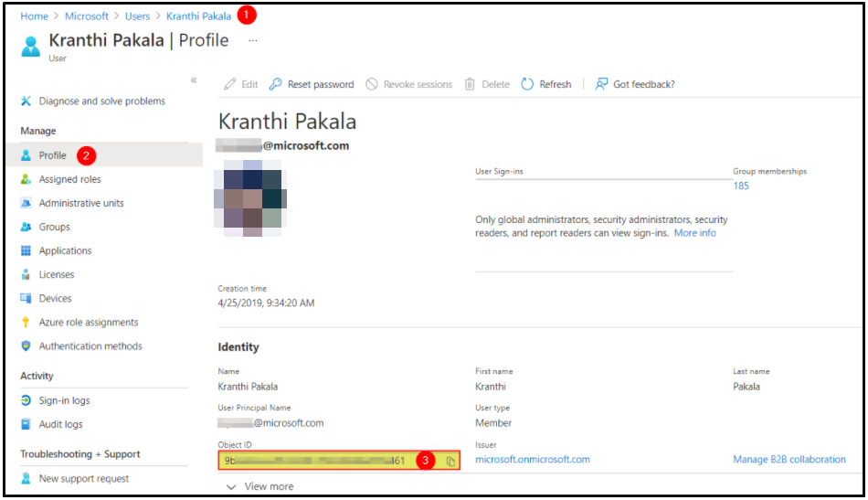Click the Audit logs icon
The height and width of the screenshot is (500, 868).
pos(26,423)
